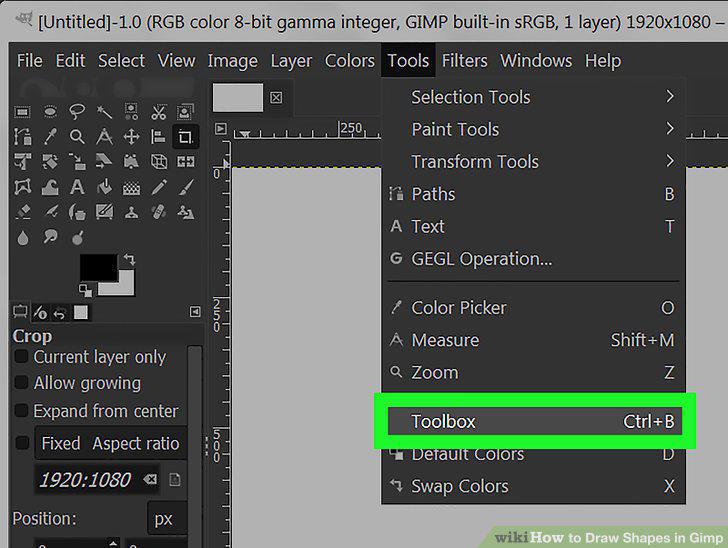Select the Scale tool

[77, 162]
